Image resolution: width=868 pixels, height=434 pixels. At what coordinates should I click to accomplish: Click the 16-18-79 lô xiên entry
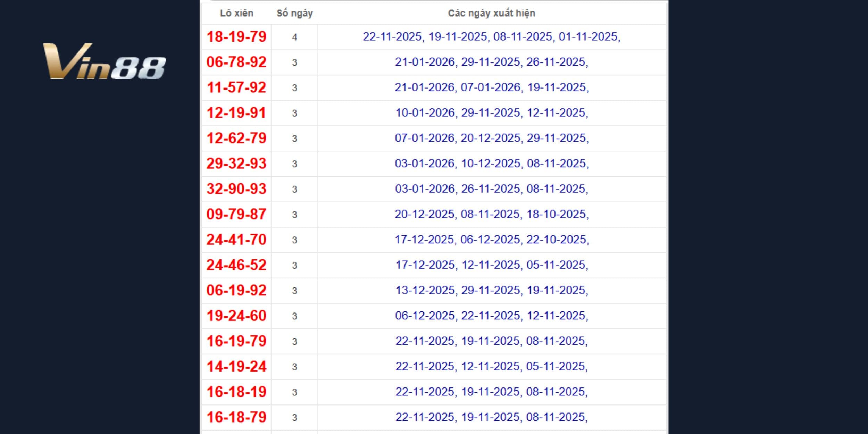tap(236, 417)
